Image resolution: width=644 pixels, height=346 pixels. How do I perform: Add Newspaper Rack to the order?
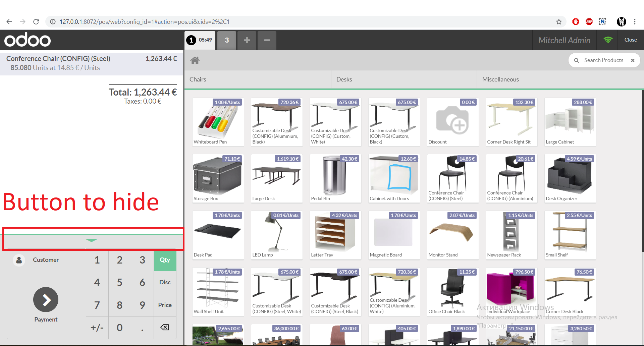(512, 235)
